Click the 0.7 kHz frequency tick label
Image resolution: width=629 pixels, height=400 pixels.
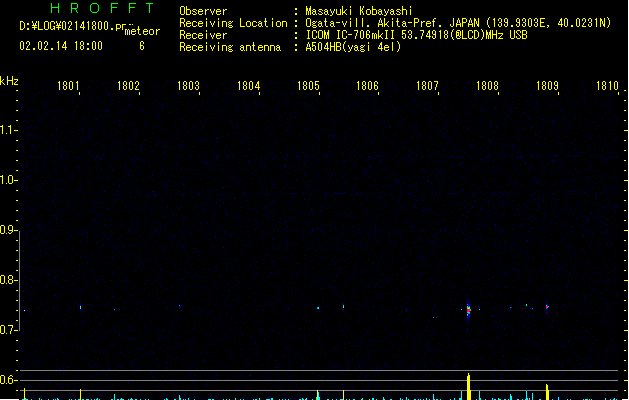(x=7, y=330)
